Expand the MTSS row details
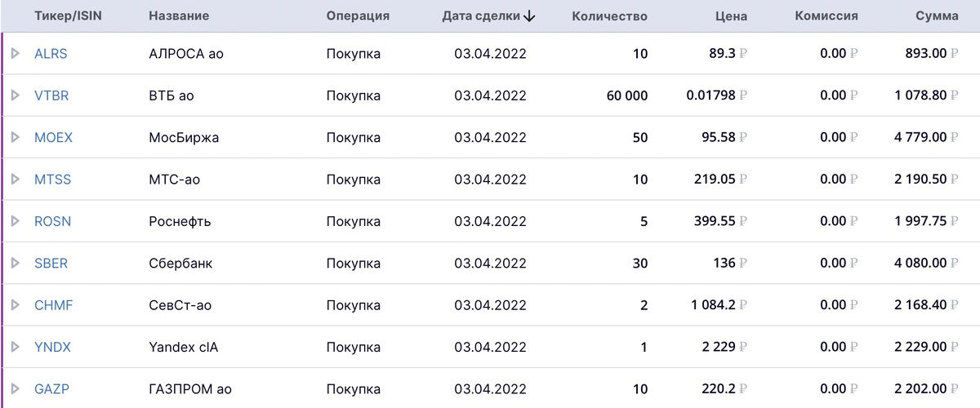980x408 pixels. pos(15,180)
